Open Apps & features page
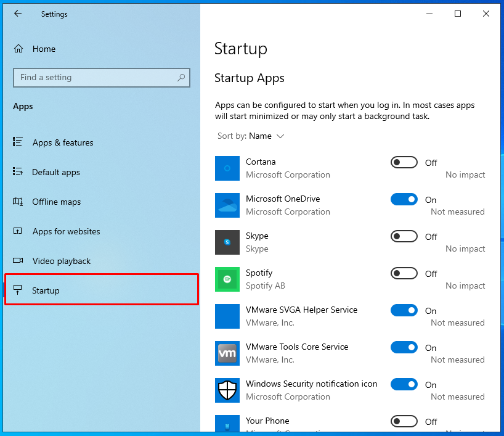Image resolution: width=504 pixels, height=436 pixels. click(x=101, y=142)
